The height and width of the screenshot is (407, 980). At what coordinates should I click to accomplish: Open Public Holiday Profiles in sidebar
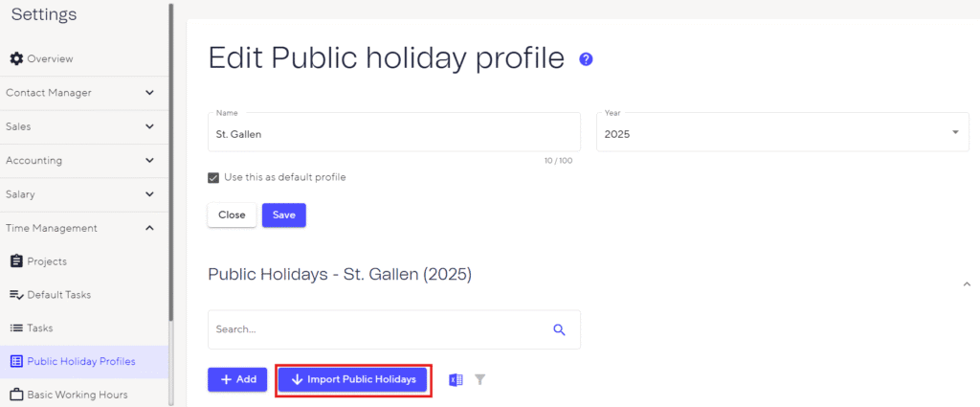pos(81,361)
